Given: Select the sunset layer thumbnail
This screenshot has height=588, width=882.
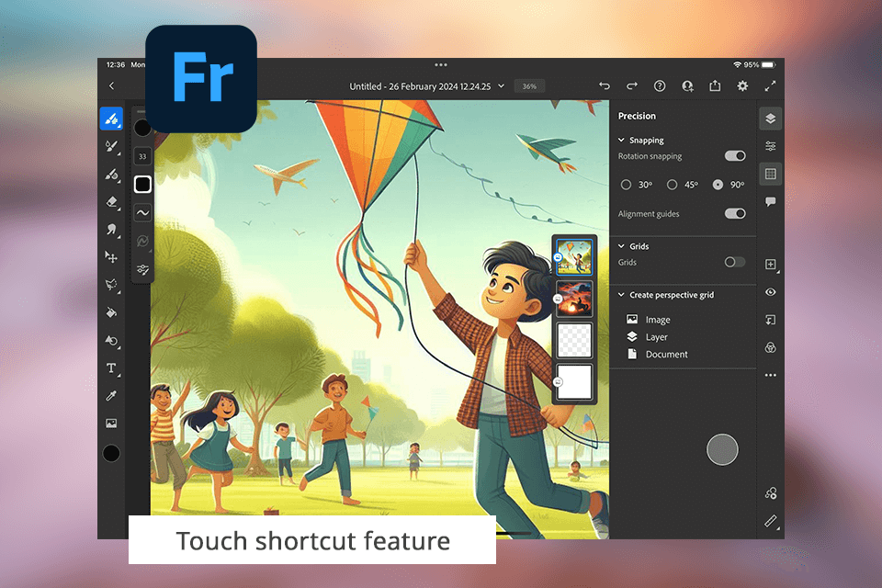Looking at the screenshot, I should pos(573,299).
